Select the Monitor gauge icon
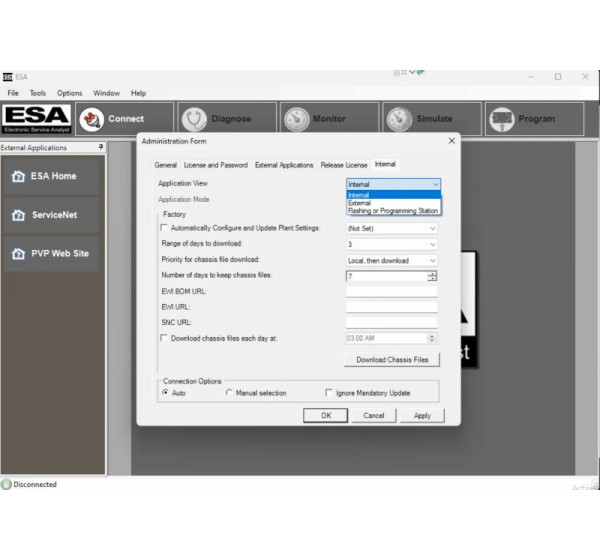The height and width of the screenshot is (560, 600). 296,119
